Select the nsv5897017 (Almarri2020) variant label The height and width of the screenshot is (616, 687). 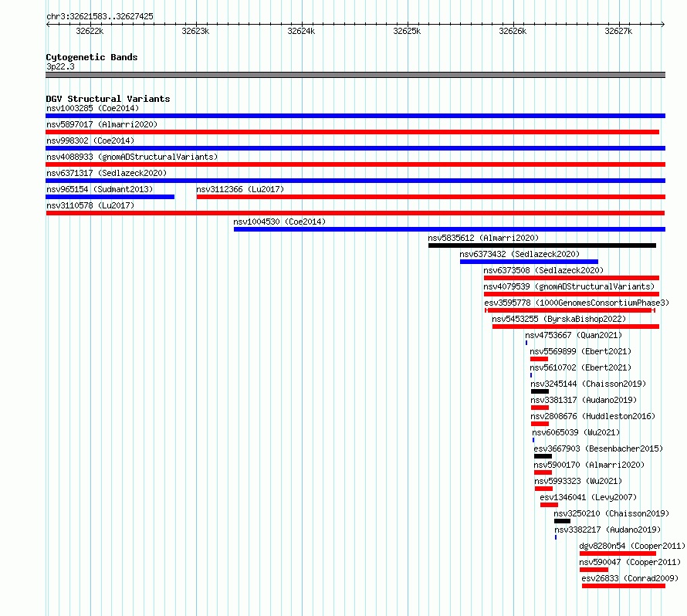pos(102,124)
